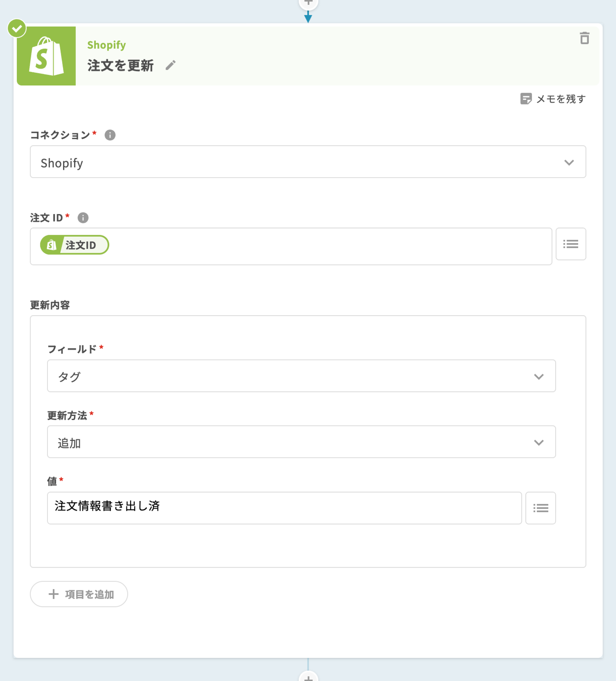Screen dimensions: 616x681
Task: Click the 注文を更新 step title
Action: click(121, 65)
